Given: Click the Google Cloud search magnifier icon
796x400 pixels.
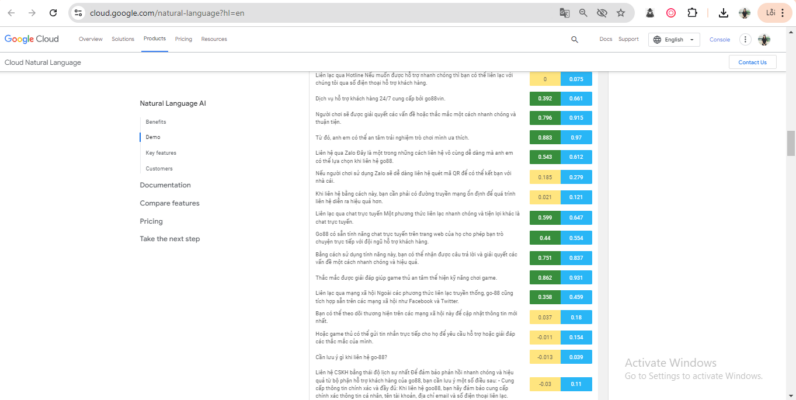Looking at the screenshot, I should 574,39.
